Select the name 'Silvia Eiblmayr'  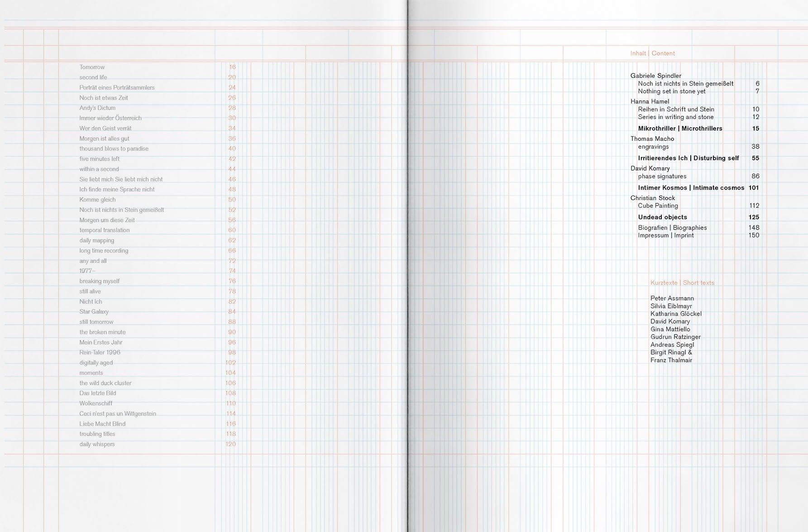pos(671,306)
